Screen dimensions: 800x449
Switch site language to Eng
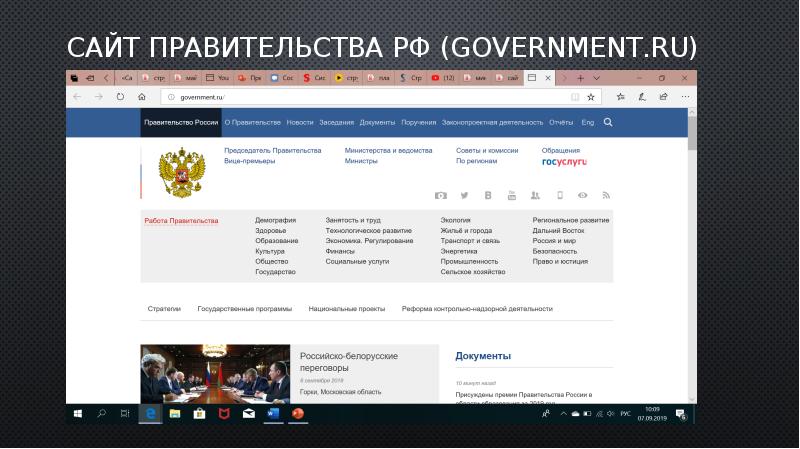588,122
